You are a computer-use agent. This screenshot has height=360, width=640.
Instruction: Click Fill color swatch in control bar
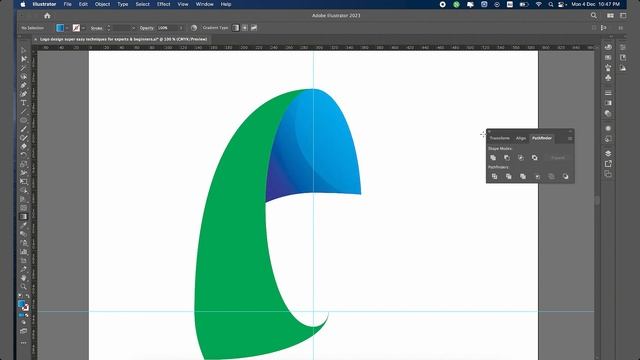click(x=60, y=28)
